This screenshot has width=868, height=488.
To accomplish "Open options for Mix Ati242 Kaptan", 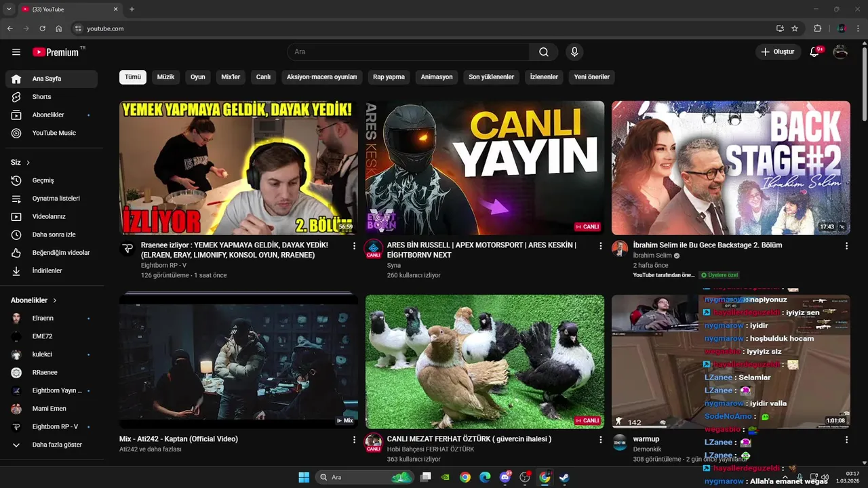I will pyautogui.click(x=354, y=440).
